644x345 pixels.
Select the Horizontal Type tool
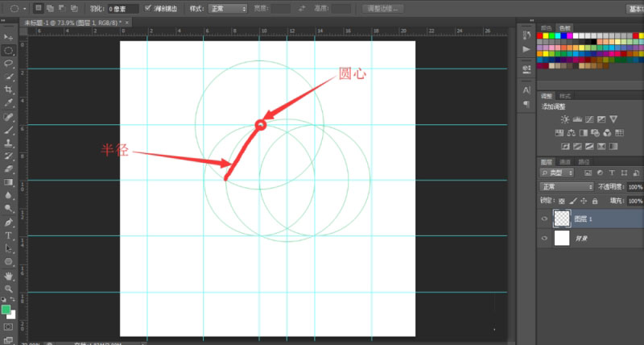(x=8, y=235)
